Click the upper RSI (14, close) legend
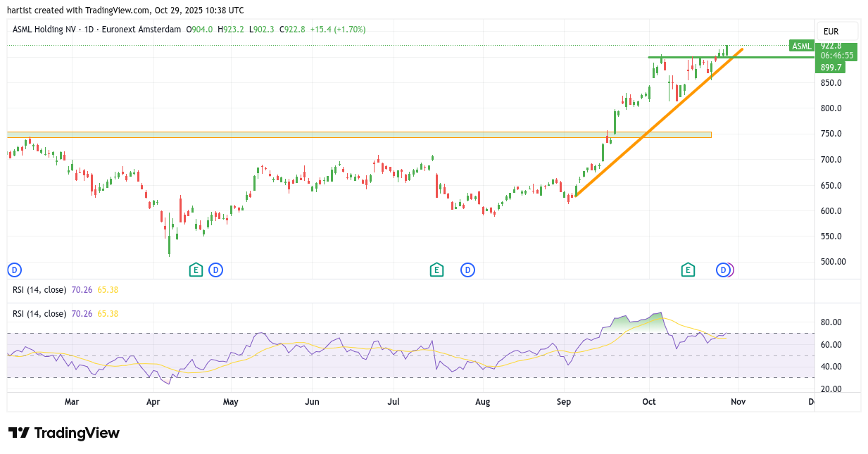Viewport: 868px width, 454px height. (39, 289)
